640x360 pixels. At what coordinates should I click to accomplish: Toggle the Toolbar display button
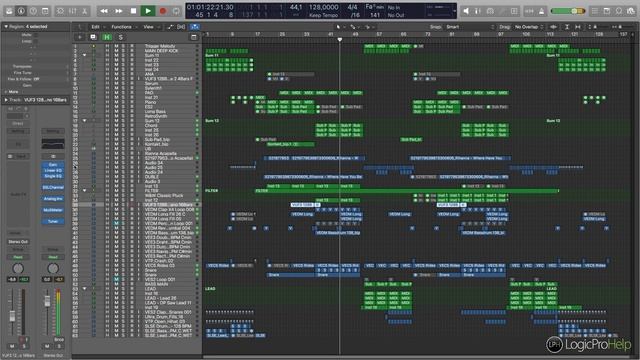[x=45, y=11]
